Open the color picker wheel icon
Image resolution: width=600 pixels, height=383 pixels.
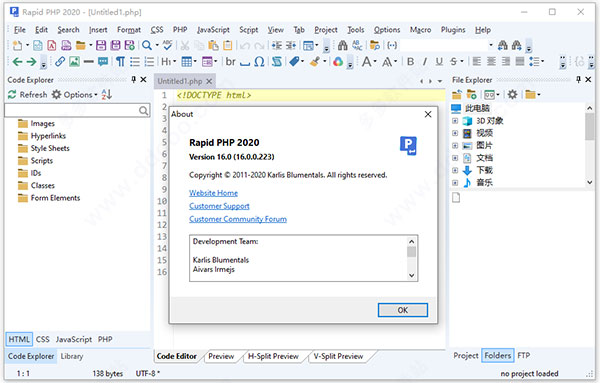pyautogui.click(x=338, y=62)
